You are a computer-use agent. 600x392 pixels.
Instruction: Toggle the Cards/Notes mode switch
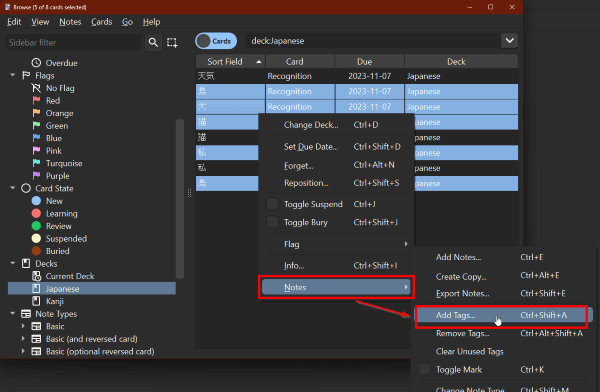tap(216, 41)
